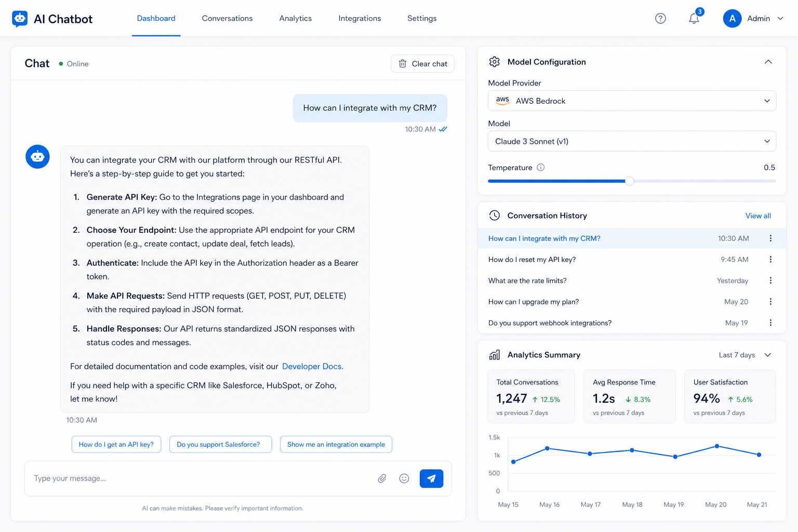Select the May 19 chart data point

tap(675, 457)
